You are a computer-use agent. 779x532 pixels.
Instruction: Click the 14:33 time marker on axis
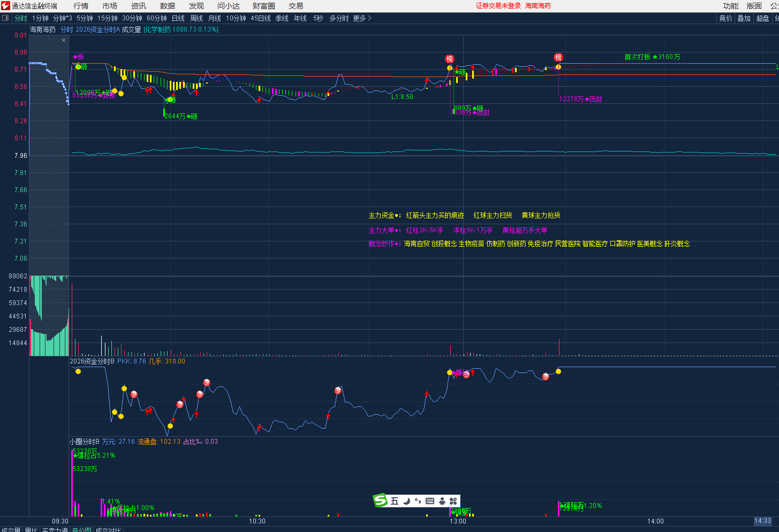(x=762, y=521)
